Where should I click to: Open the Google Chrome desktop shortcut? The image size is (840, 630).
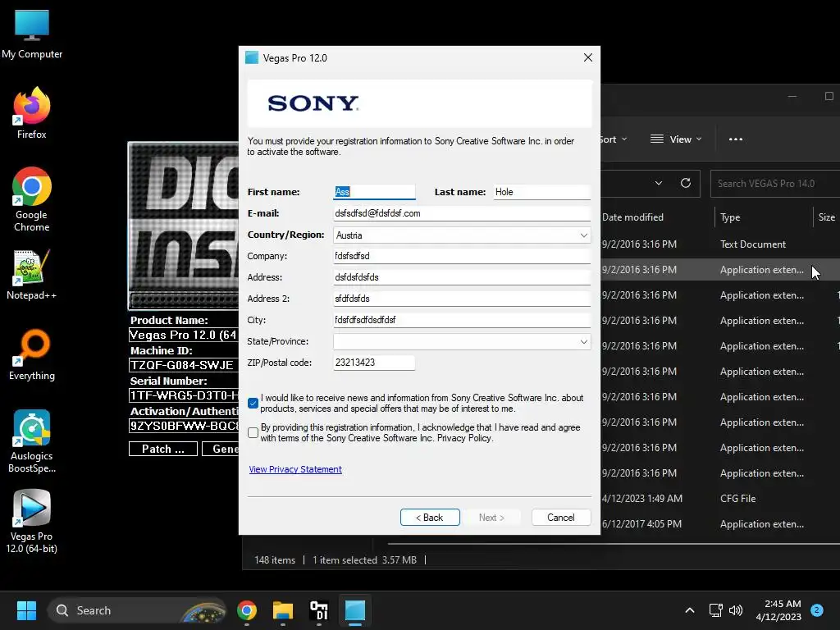[x=32, y=199]
